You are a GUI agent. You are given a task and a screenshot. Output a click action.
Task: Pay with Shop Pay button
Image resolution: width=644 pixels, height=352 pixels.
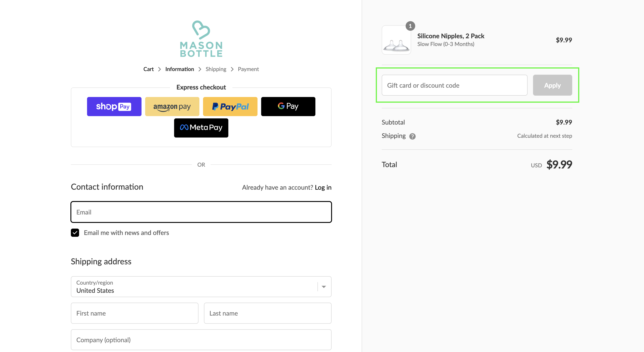point(114,106)
